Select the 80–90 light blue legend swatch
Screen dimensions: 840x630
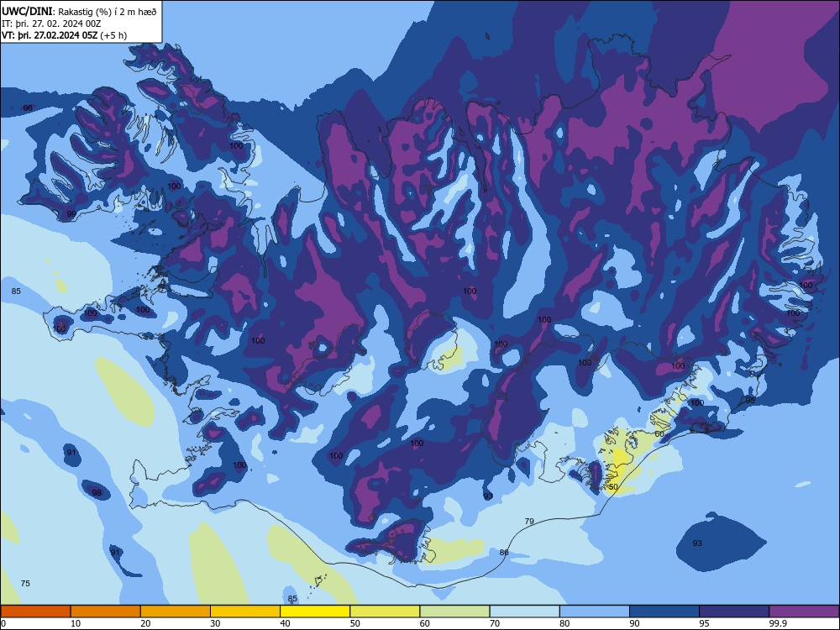[595, 612]
